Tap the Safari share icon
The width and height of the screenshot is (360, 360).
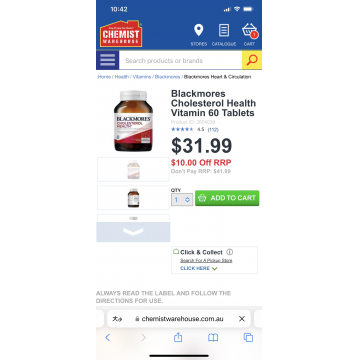click(178, 337)
